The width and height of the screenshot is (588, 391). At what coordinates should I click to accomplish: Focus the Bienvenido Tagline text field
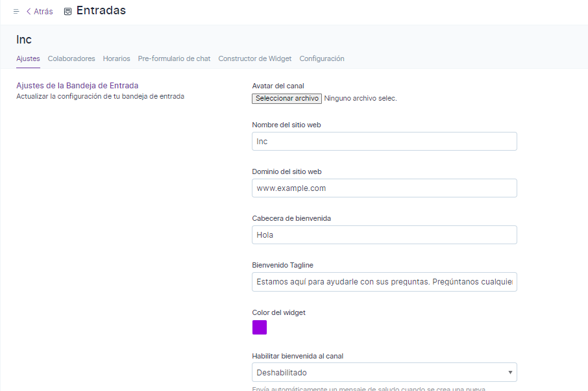pyautogui.click(x=384, y=282)
